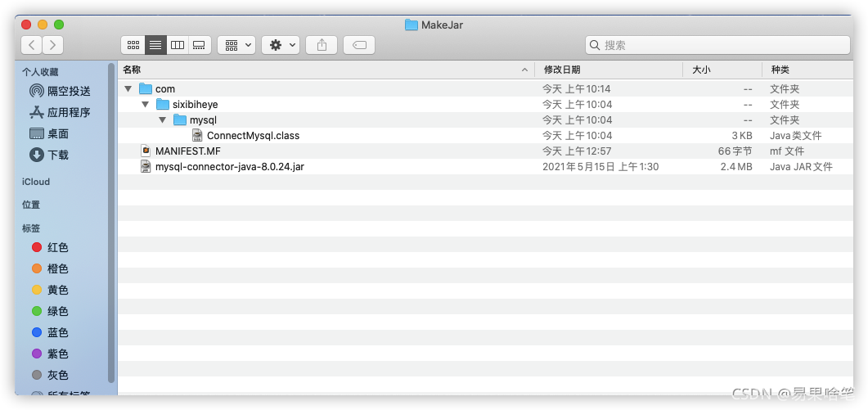The width and height of the screenshot is (868, 410).
Task: Filter by 灰色 gray tag
Action: pos(50,375)
